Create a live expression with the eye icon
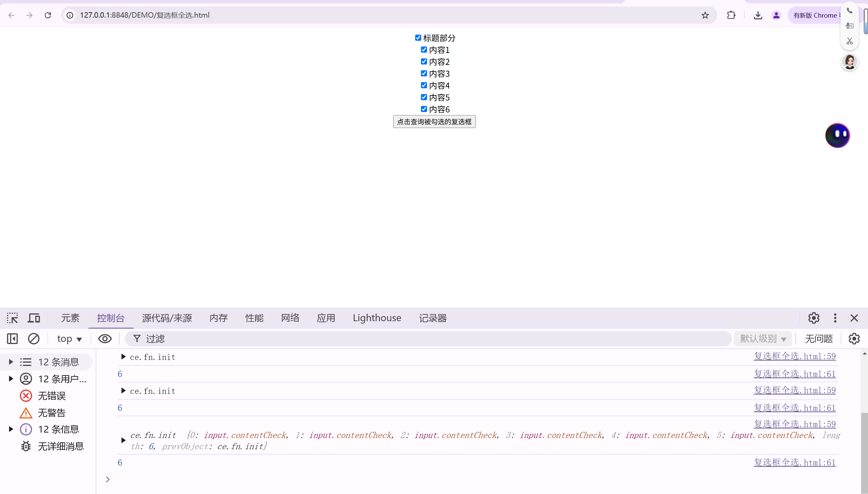The image size is (868, 494). coord(105,339)
